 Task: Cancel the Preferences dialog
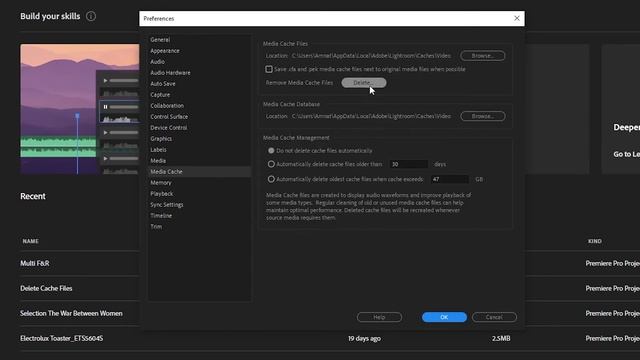click(x=494, y=317)
